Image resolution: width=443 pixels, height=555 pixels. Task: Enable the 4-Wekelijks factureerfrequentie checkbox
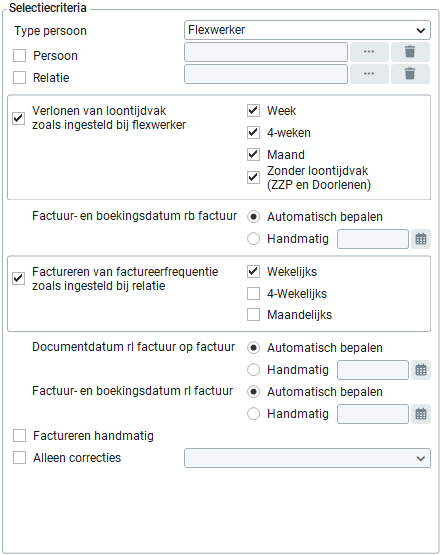pyautogui.click(x=253, y=293)
